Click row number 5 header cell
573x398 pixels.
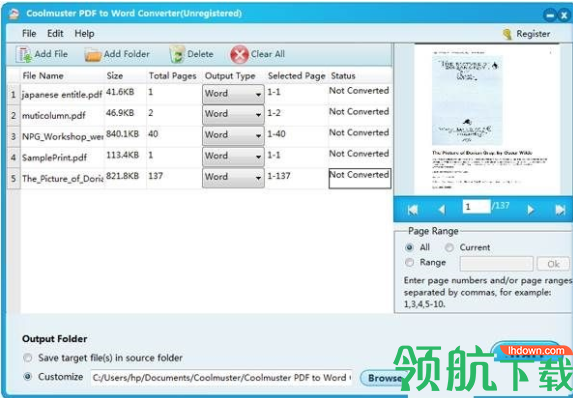(x=14, y=179)
